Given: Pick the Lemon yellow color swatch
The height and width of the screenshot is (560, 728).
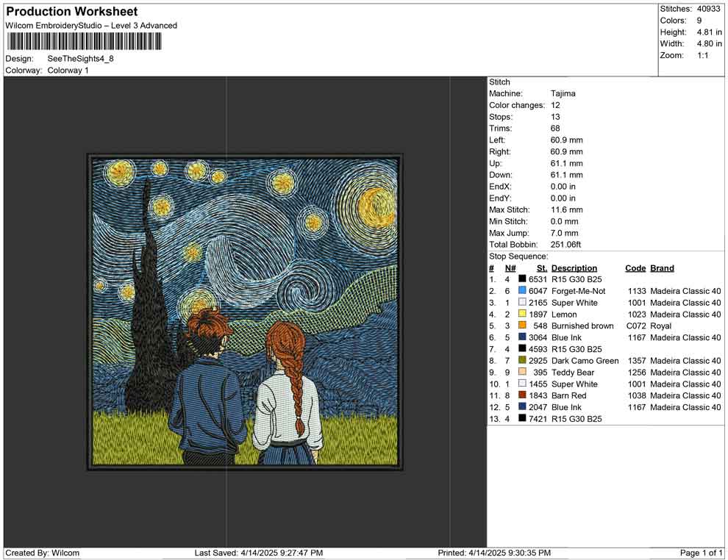Looking at the screenshot, I should point(522,314).
